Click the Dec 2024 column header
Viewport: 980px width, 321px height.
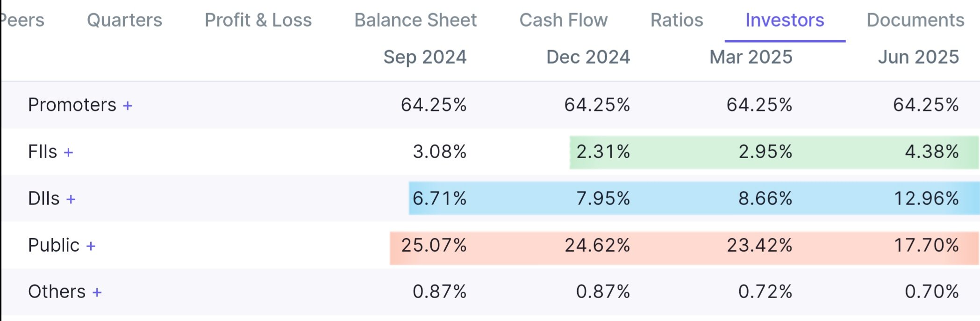click(588, 57)
